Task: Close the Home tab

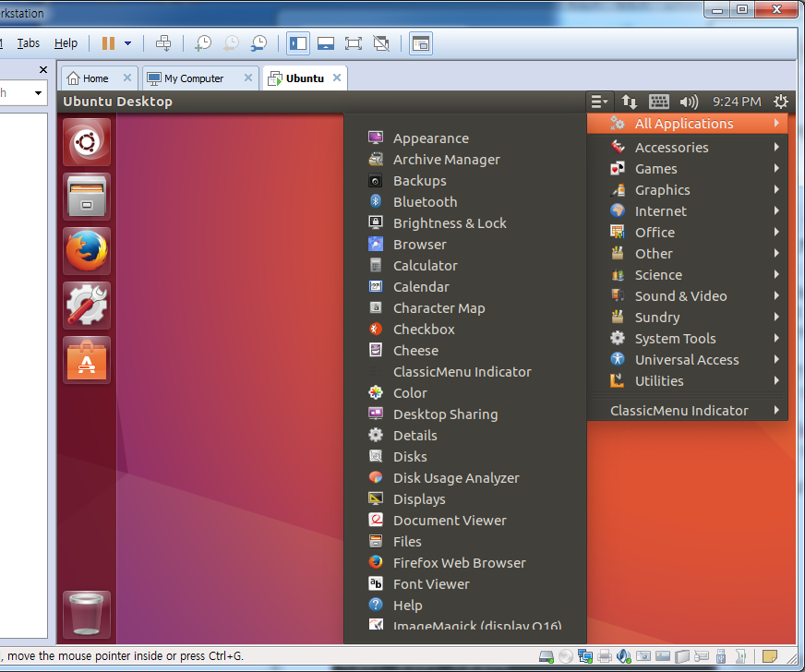Action: (127, 78)
